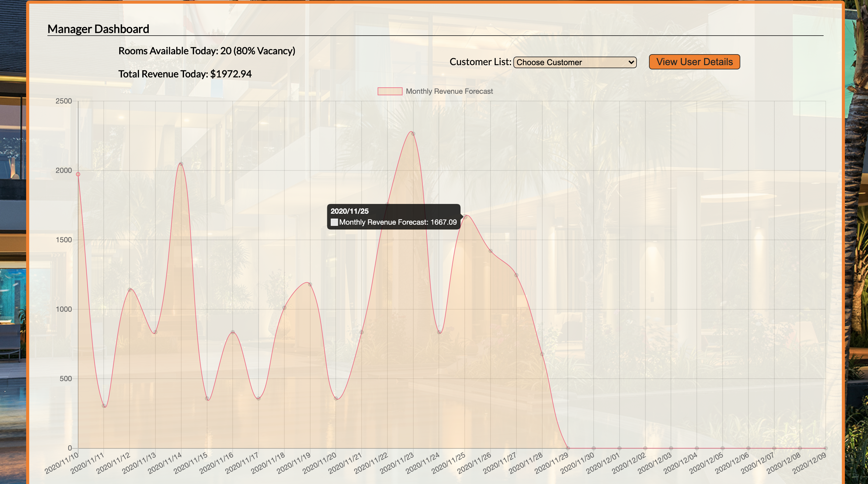Toggle Monthly Revenue Forecast legend swatch
Viewport: 868px width, 484px height.
(390, 91)
